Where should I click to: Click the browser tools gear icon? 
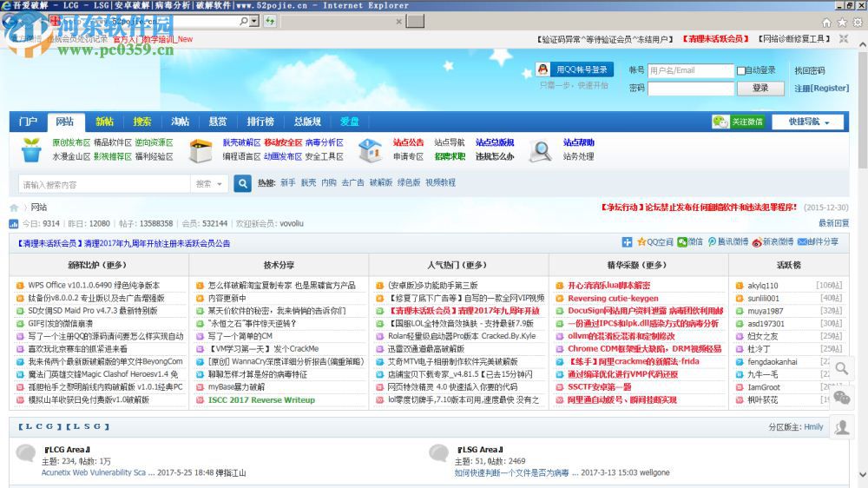click(x=858, y=23)
